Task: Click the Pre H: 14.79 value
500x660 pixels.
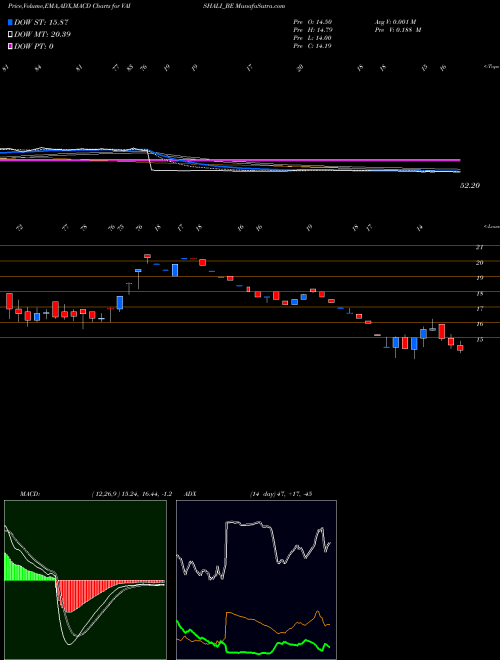Action: (313, 30)
